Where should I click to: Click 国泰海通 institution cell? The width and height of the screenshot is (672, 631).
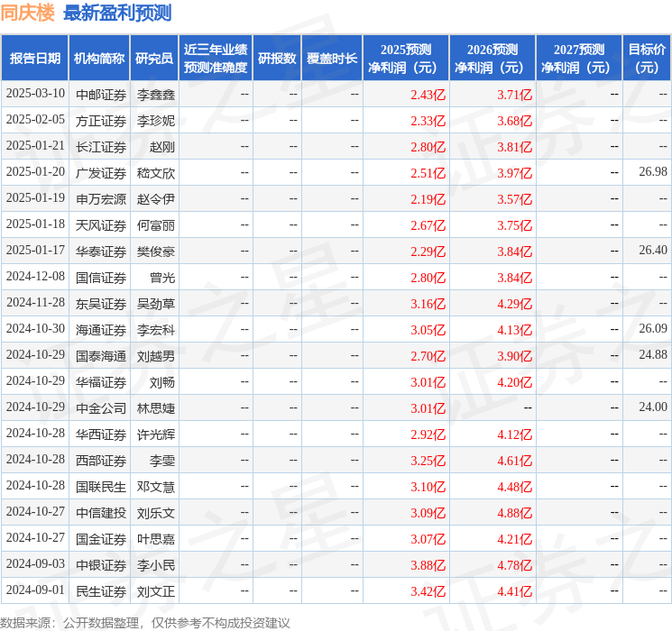click(x=101, y=356)
